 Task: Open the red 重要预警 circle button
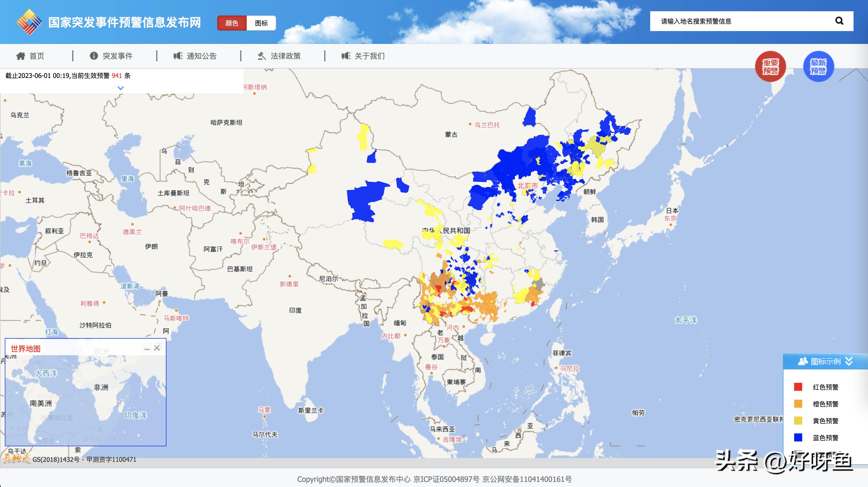[770, 67]
